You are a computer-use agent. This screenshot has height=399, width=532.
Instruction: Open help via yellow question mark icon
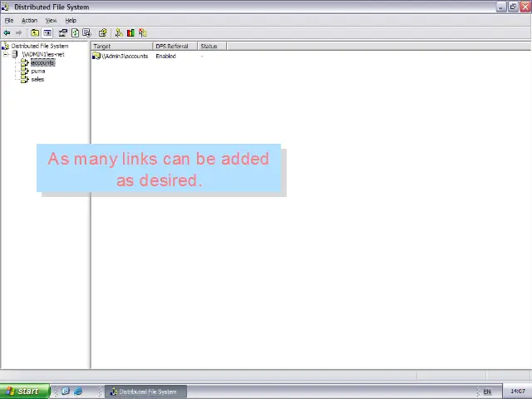click(103, 33)
